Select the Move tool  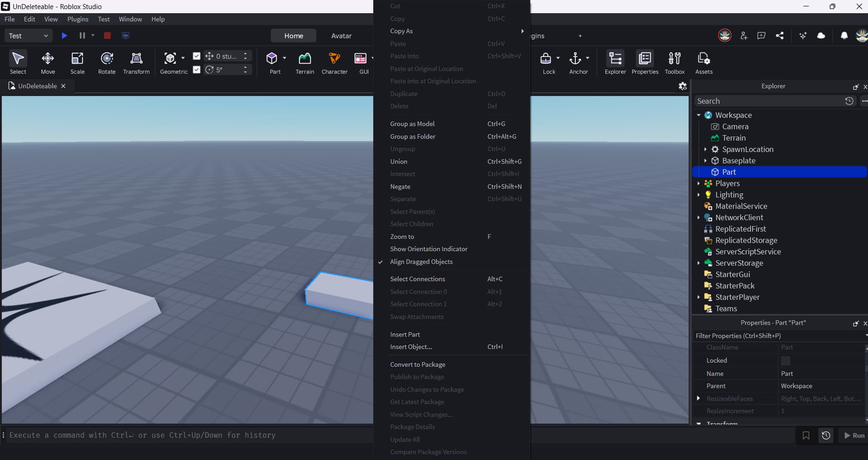48,63
